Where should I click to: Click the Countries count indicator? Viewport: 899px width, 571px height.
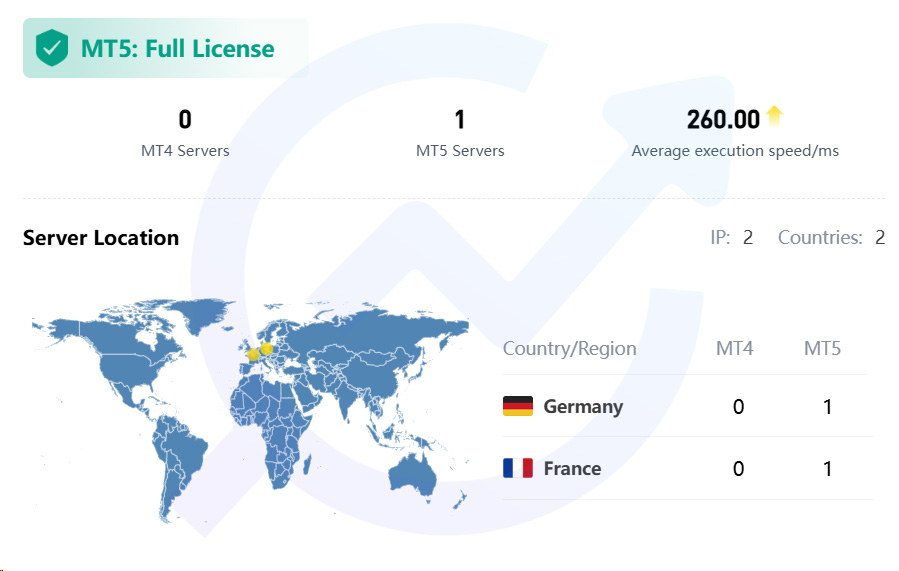[831, 238]
